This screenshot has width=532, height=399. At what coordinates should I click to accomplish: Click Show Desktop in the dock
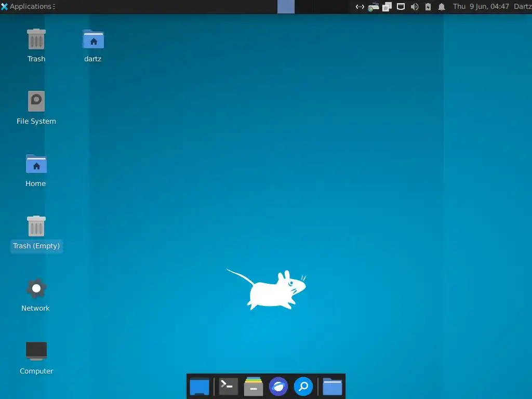pyautogui.click(x=199, y=387)
